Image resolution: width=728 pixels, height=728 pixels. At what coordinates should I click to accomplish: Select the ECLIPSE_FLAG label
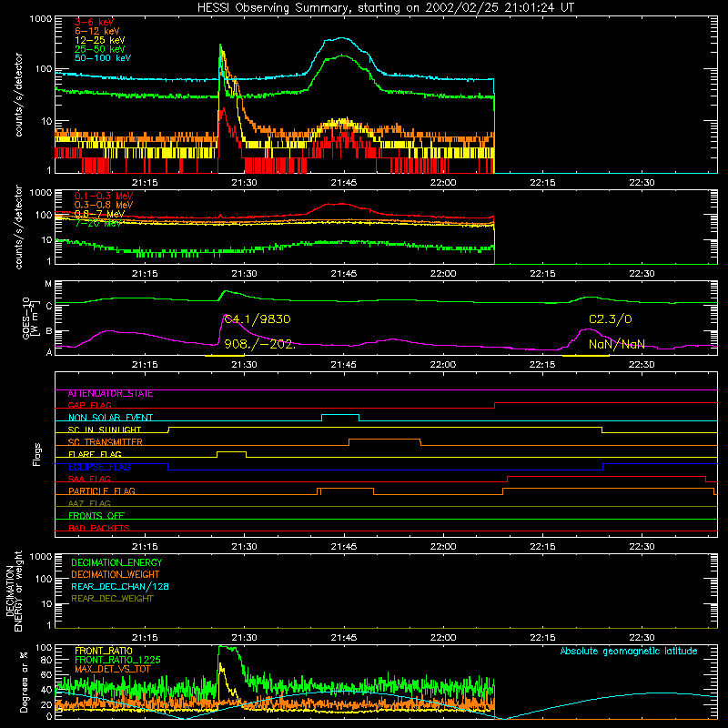tap(99, 467)
